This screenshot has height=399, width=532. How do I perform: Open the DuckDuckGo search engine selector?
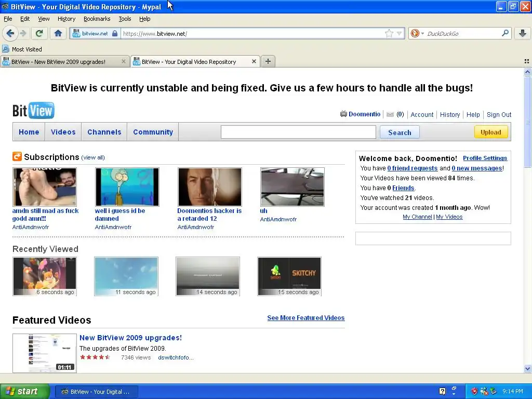(x=417, y=33)
